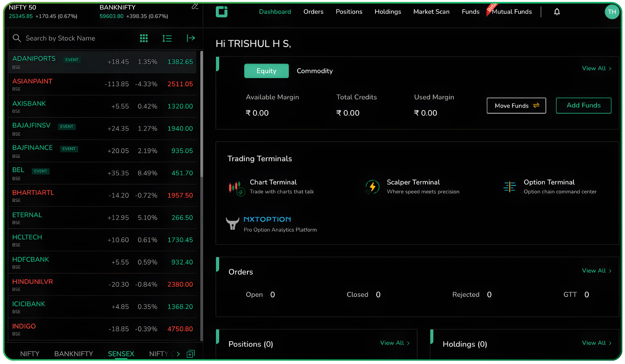View all funds details link
This screenshot has height=364, width=625.
(x=597, y=68)
